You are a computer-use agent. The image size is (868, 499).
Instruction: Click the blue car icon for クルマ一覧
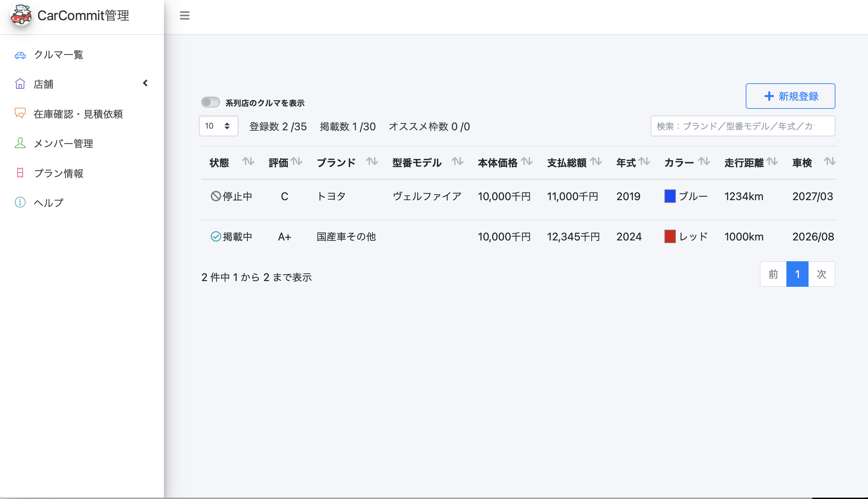[20, 55]
